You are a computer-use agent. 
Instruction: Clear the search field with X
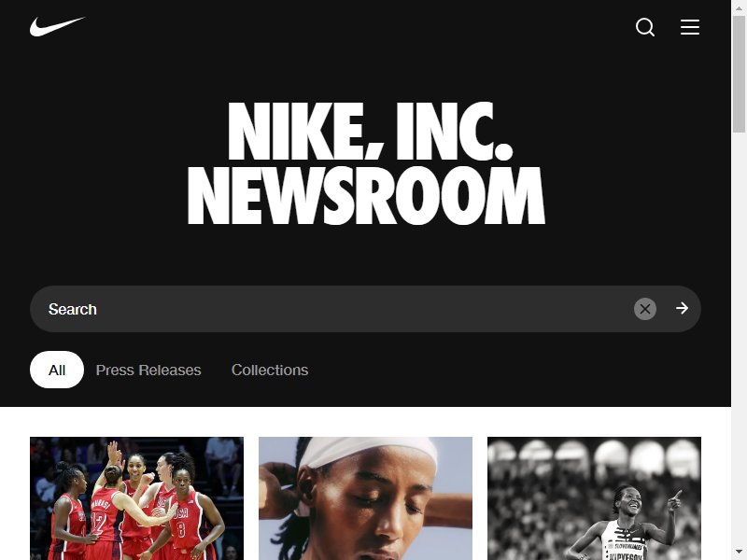(x=645, y=309)
